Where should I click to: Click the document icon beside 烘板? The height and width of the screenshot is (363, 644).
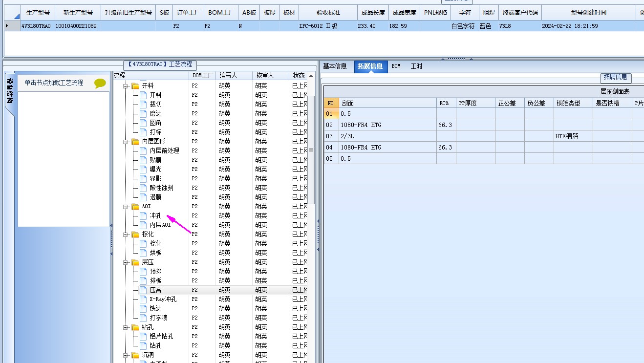pos(143,253)
